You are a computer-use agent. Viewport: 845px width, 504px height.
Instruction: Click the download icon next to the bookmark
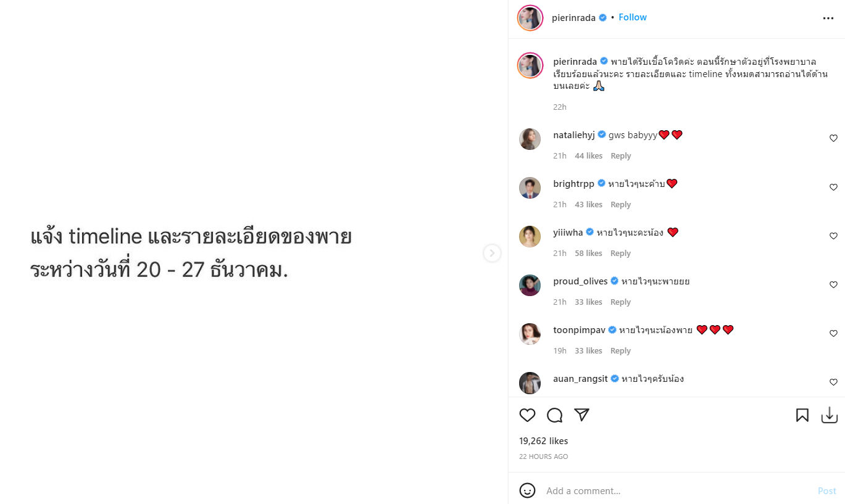830,415
